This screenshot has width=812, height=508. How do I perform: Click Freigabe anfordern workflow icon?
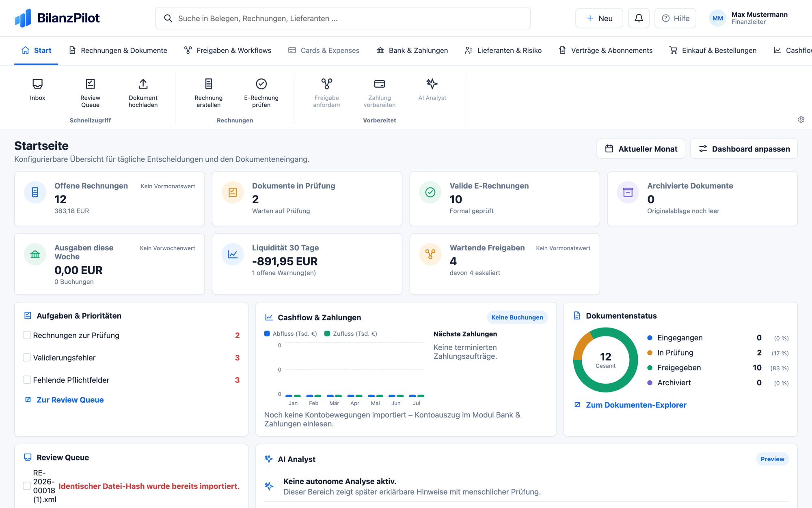pyautogui.click(x=326, y=84)
